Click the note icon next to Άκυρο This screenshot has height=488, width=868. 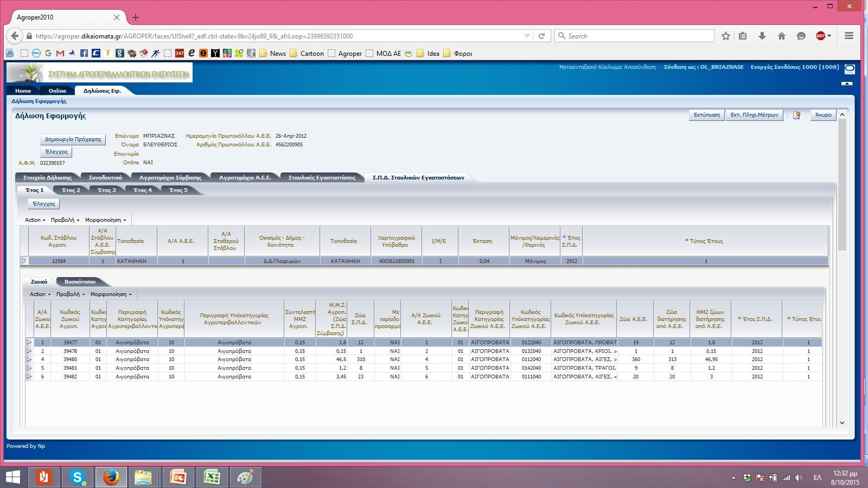coord(796,115)
